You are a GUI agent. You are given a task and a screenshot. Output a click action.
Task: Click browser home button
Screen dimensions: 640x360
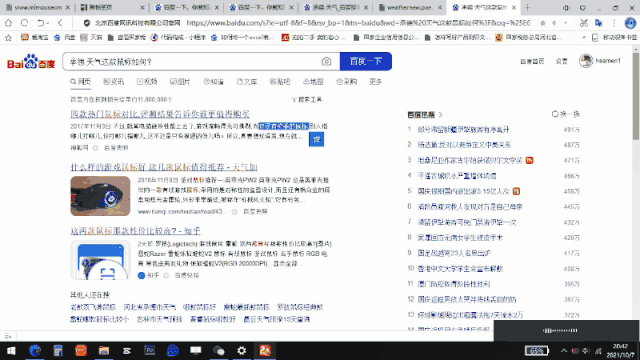pos(9,23)
